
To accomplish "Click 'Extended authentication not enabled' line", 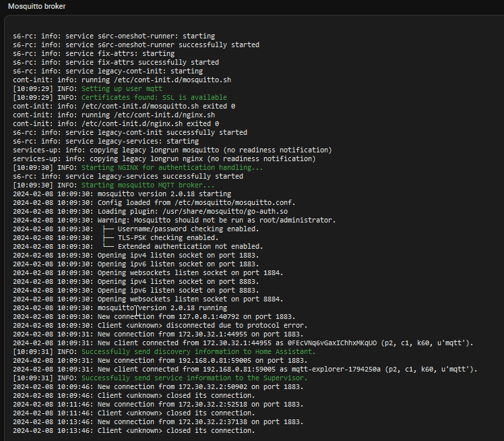I will [x=138, y=246].
